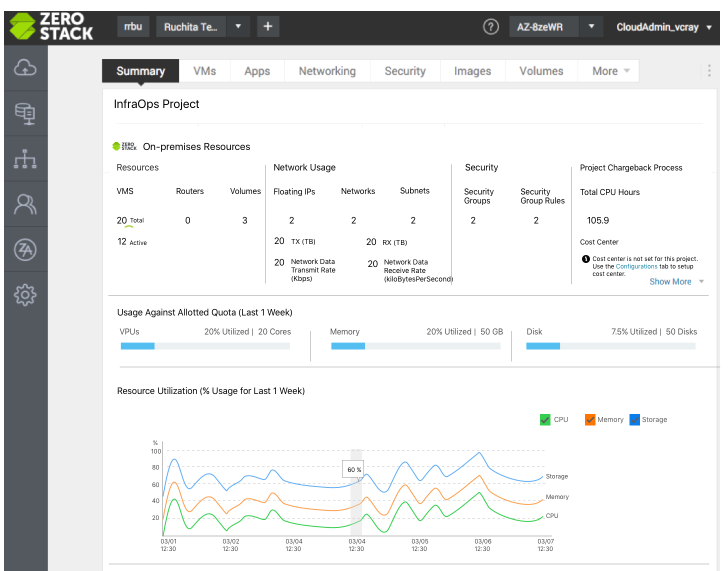728x571 pixels.
Task: Open the vertical dots options menu
Action: click(x=709, y=70)
